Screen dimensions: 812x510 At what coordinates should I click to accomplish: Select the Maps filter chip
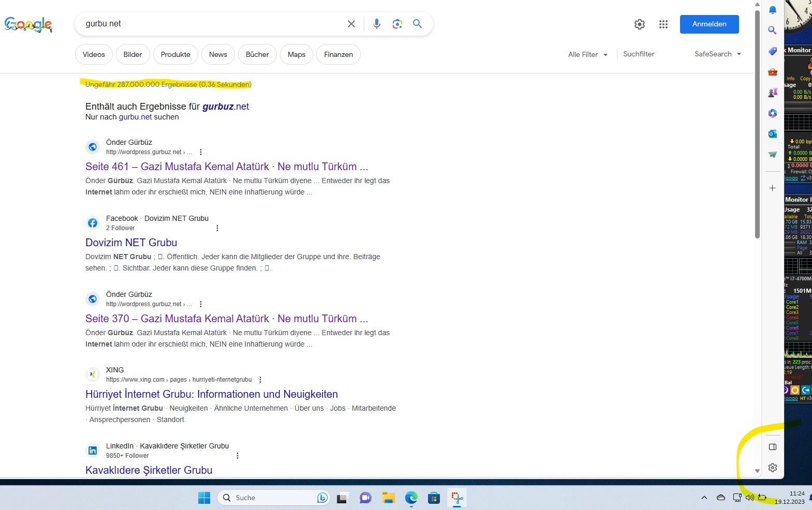tap(297, 54)
